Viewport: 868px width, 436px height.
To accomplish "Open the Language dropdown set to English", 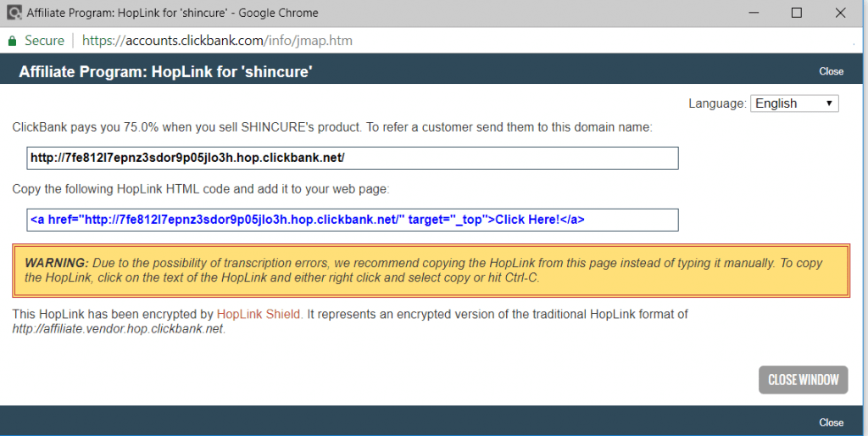I will click(x=794, y=103).
